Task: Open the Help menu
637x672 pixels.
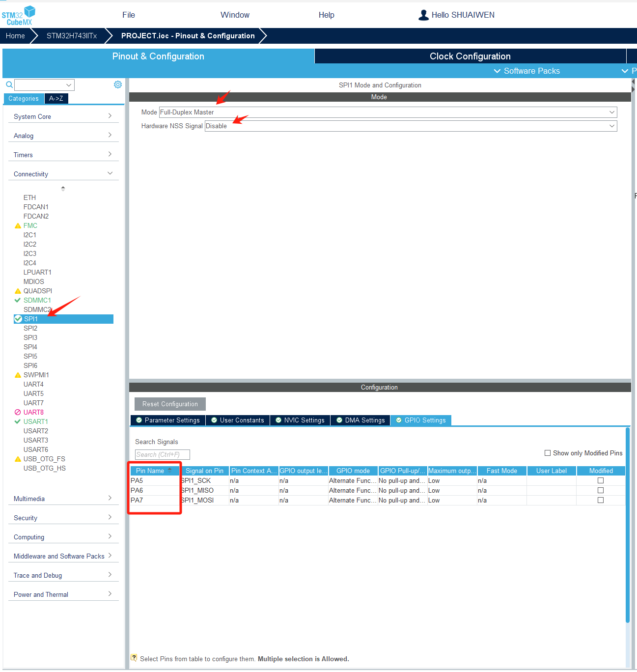Action: (x=326, y=15)
